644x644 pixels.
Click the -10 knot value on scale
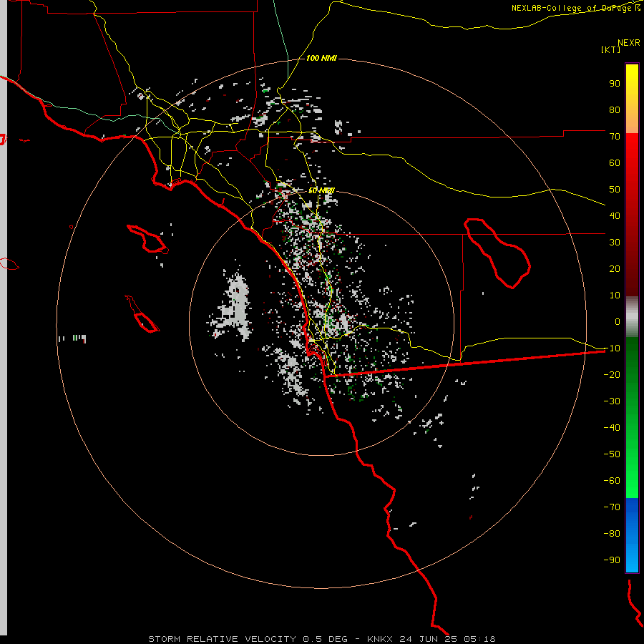coord(612,348)
